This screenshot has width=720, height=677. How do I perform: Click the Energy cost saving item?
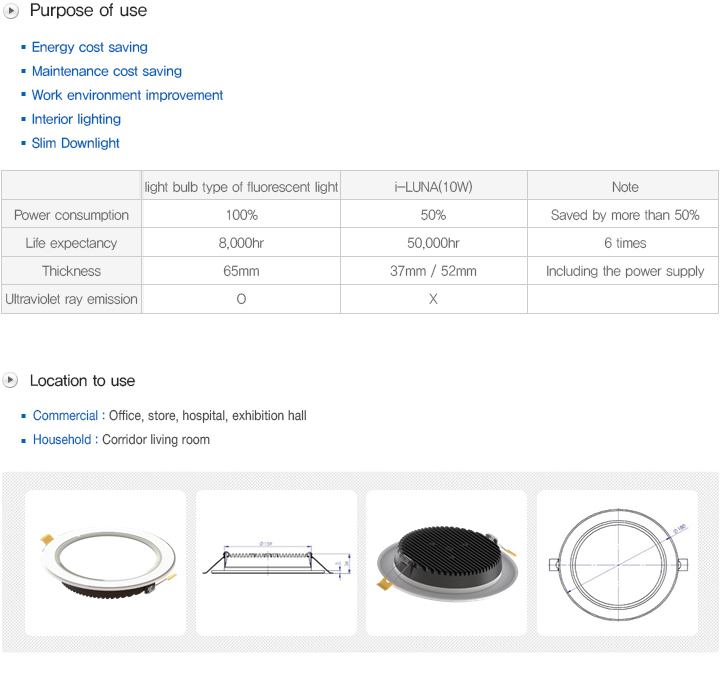click(x=89, y=47)
